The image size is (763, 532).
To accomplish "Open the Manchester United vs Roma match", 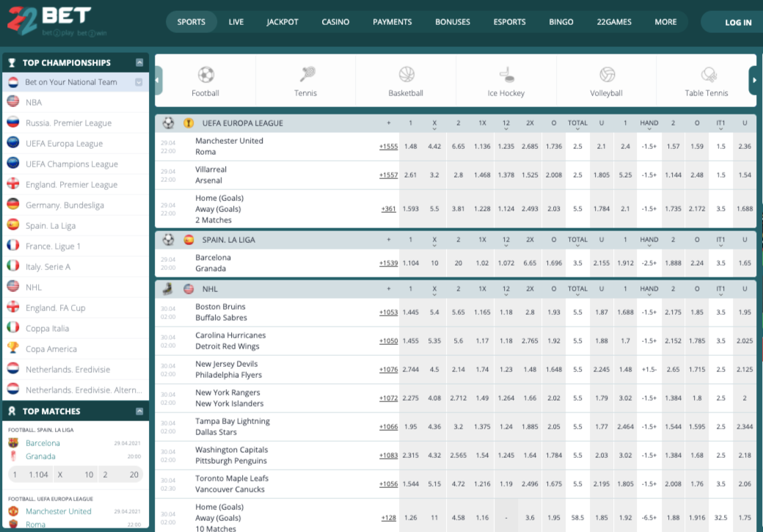I will tap(229, 146).
